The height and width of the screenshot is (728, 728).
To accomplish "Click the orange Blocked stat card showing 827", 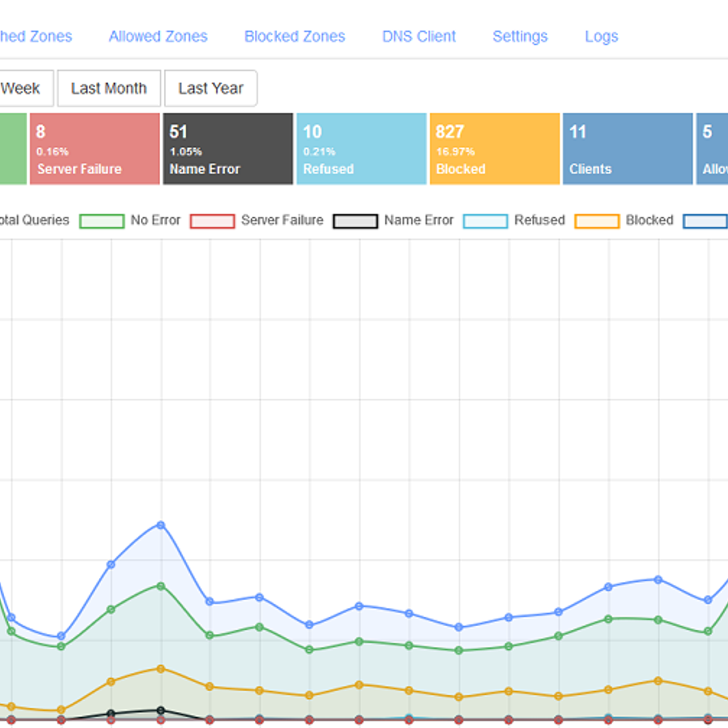I will click(494, 149).
